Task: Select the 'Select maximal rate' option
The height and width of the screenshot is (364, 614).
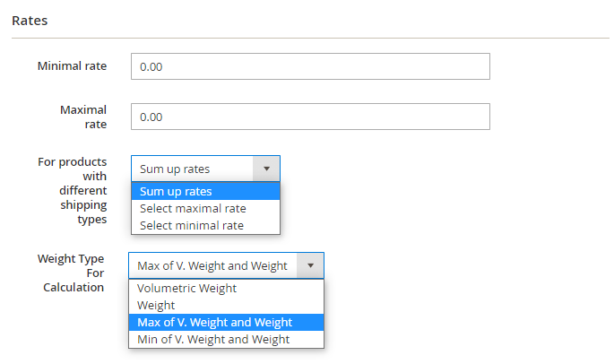Action: (205, 208)
